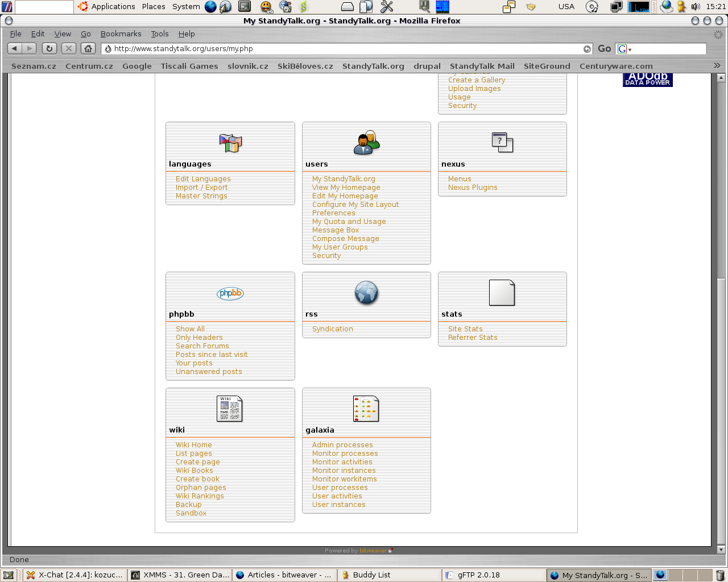This screenshot has width=728, height=582.
Task: Reload the page with the refresh button
Action: pos(49,49)
